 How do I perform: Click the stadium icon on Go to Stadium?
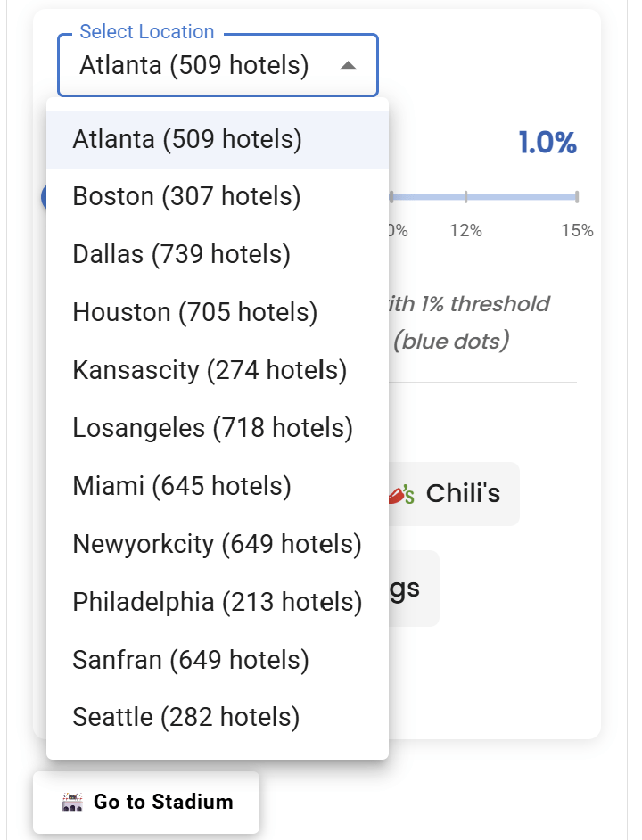click(72, 803)
